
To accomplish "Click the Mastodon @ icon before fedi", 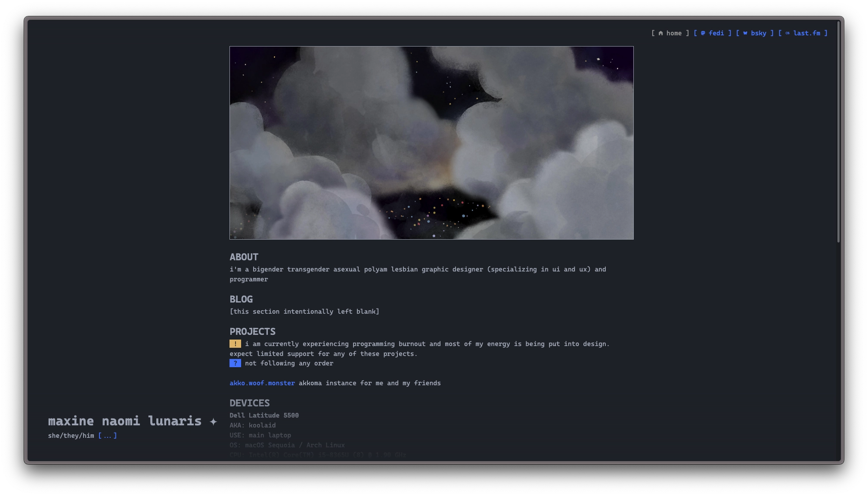I will click(x=703, y=33).
